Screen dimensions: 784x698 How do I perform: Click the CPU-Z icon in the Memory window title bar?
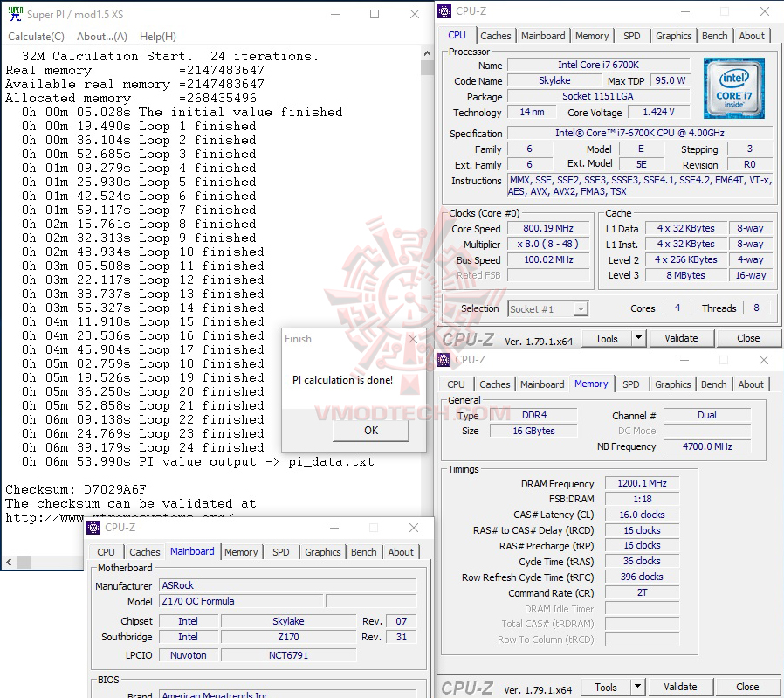pyautogui.click(x=444, y=360)
